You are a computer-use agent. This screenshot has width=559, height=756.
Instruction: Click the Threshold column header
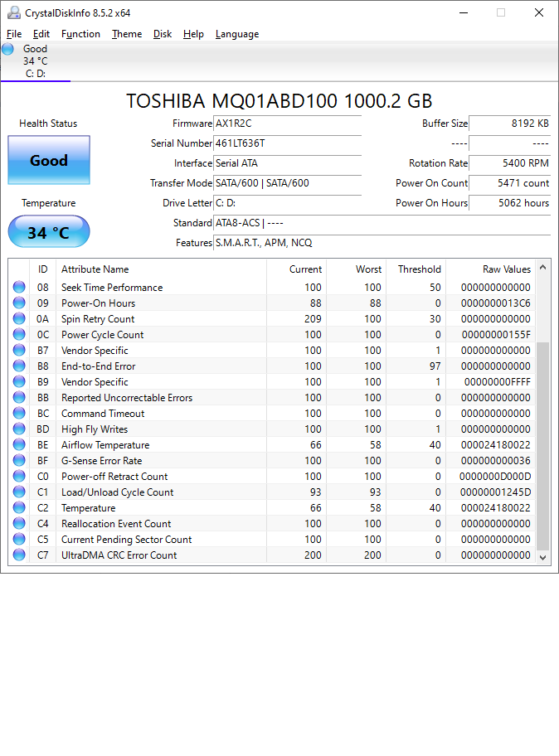click(416, 269)
